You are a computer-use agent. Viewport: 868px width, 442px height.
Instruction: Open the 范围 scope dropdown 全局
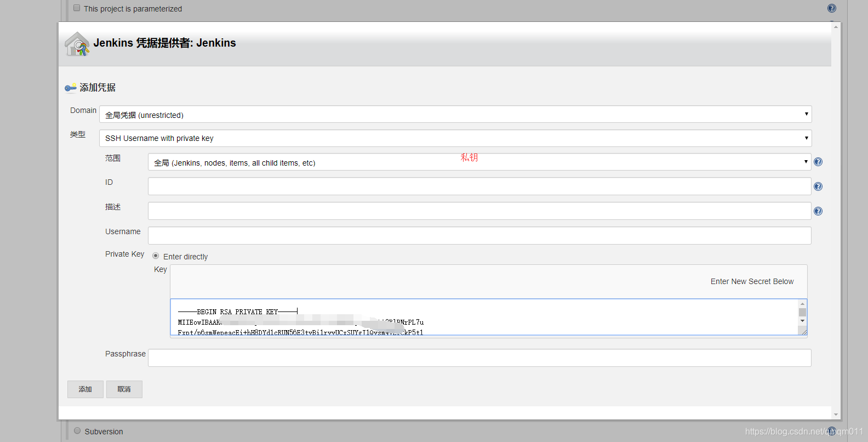click(479, 162)
